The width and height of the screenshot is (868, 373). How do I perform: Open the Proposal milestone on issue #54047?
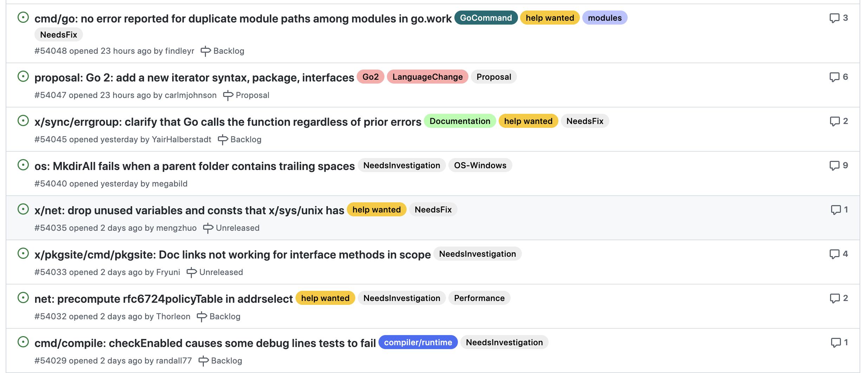coord(252,95)
